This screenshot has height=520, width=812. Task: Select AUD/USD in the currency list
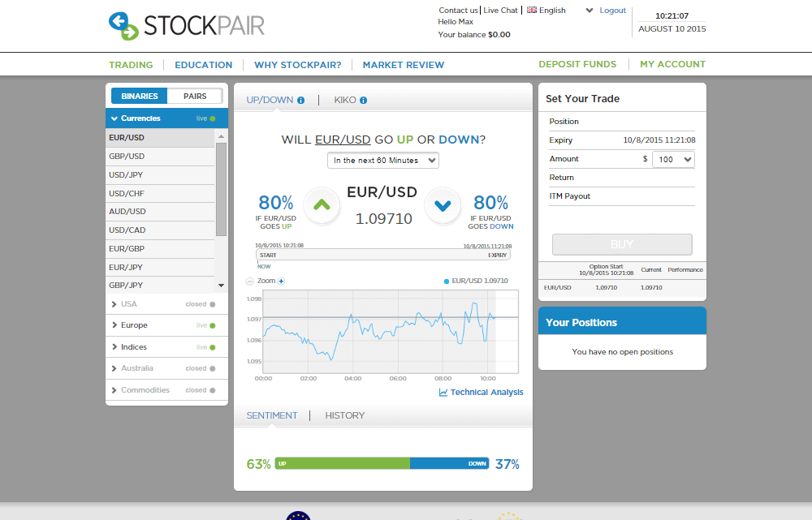click(160, 212)
